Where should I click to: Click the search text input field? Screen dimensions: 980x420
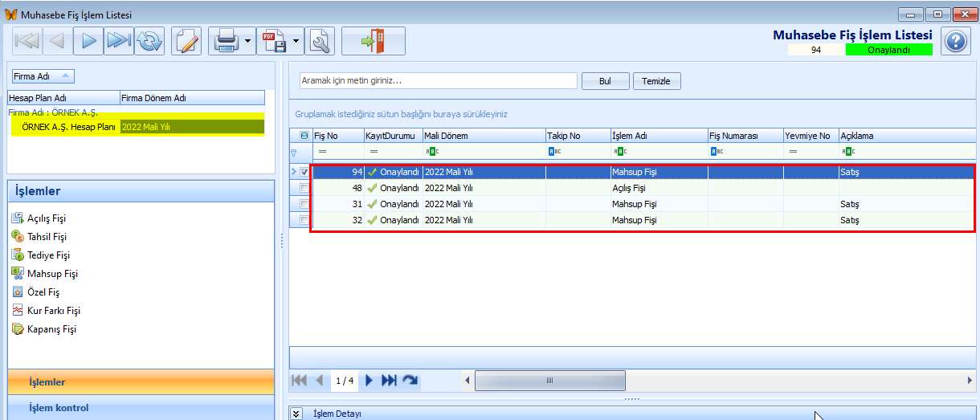(438, 81)
